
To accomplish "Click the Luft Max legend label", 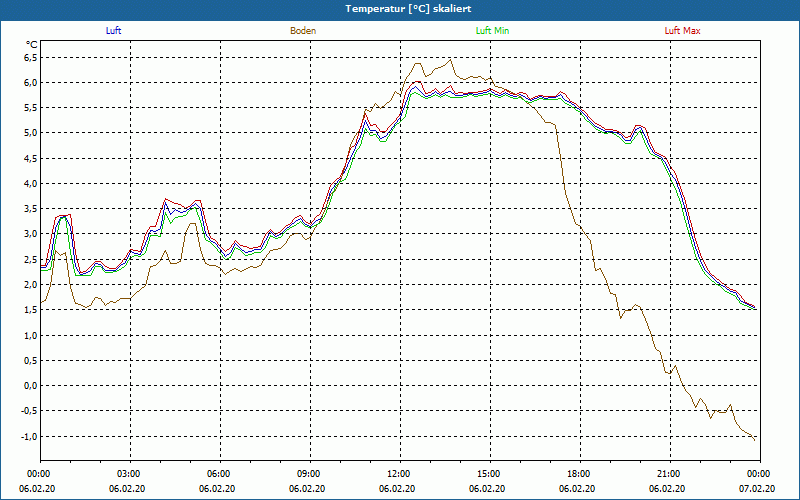I will point(682,31).
